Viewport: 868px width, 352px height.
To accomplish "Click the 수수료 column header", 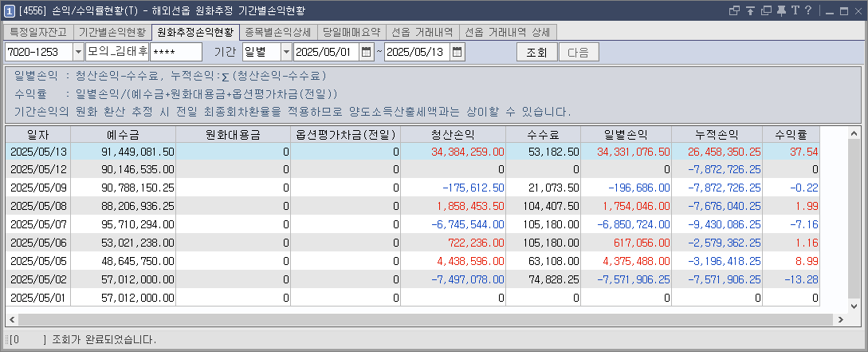I will coord(543,135).
